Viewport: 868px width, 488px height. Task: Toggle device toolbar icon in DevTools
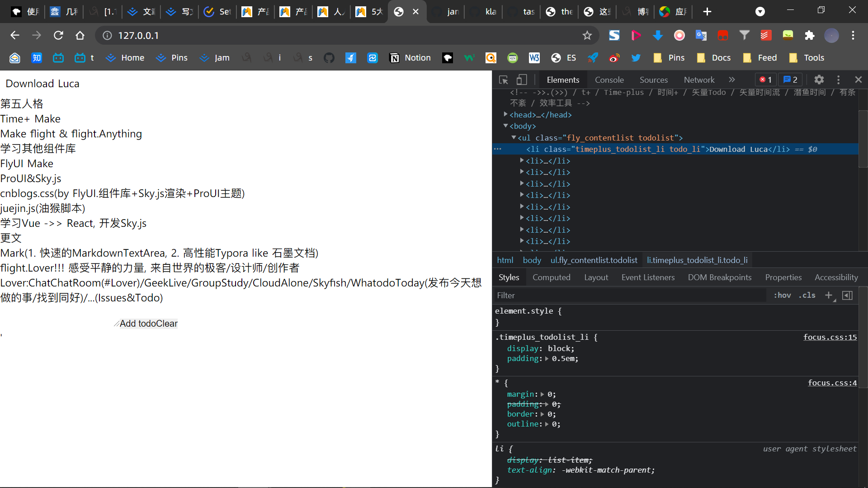point(522,80)
